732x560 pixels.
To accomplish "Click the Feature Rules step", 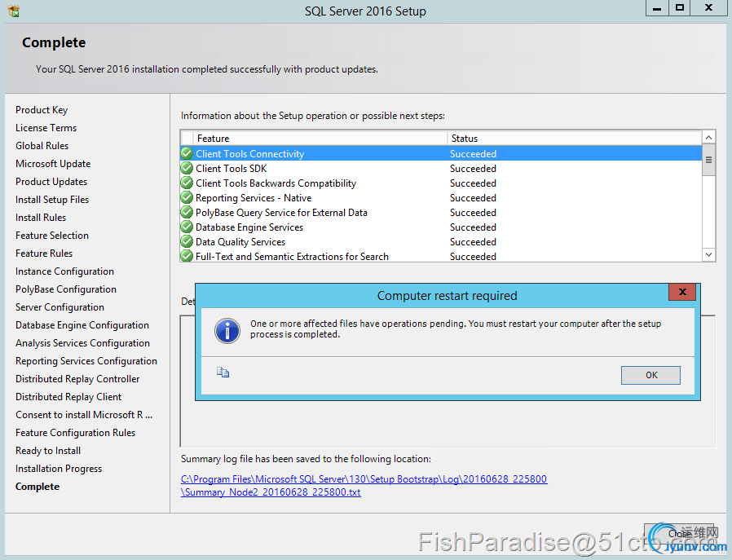I will [x=44, y=254].
